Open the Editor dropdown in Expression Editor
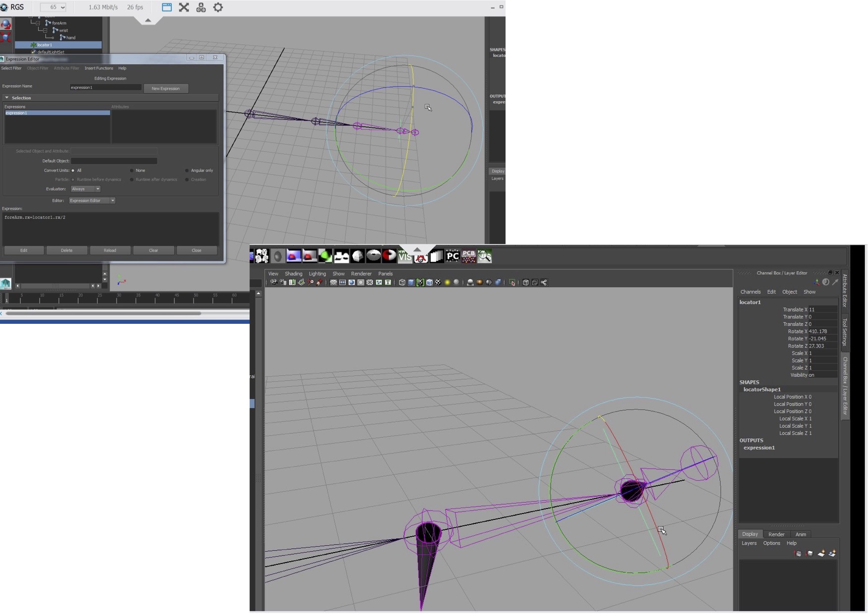Image resolution: width=868 pixels, height=614 pixels. (92, 201)
